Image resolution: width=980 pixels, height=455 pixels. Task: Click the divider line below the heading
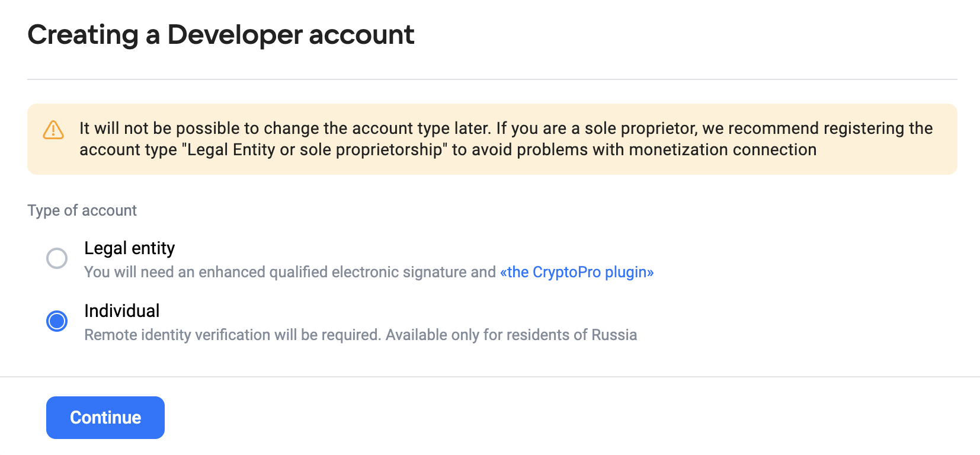tap(492, 79)
